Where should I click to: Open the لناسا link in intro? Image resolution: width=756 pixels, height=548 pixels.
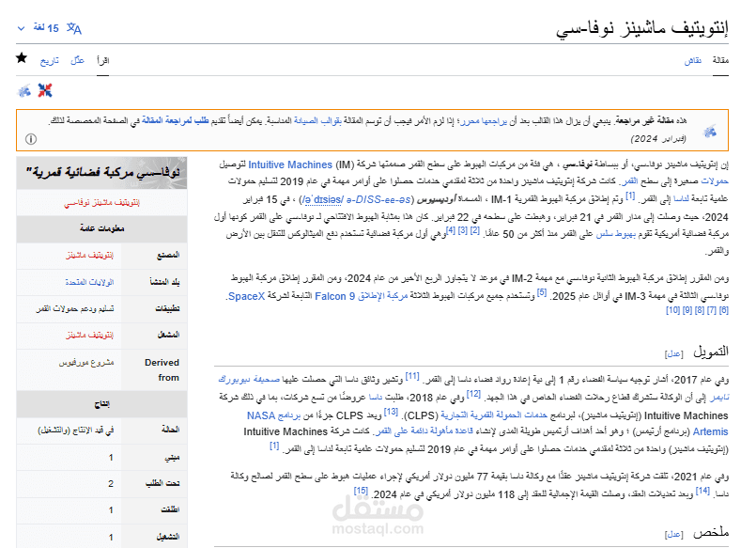(x=681, y=198)
